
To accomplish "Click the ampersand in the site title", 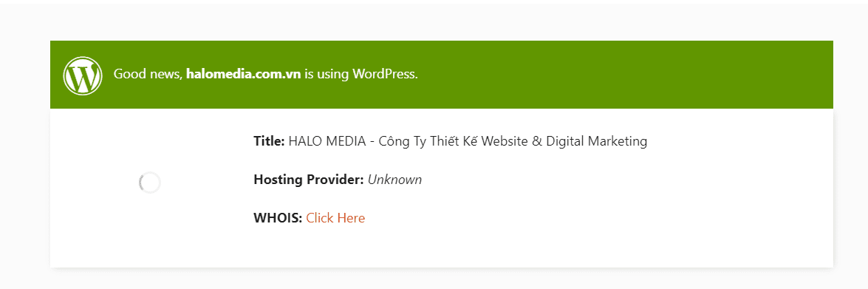I will pyautogui.click(x=536, y=141).
